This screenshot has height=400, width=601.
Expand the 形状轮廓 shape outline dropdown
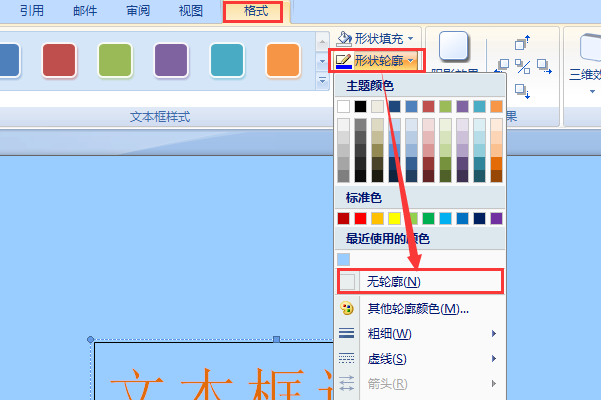pos(376,61)
